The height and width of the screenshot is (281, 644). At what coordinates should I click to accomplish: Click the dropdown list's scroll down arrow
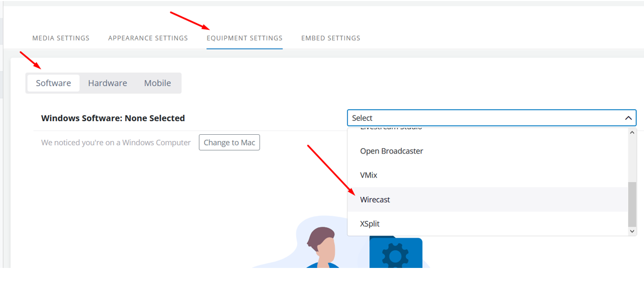pyautogui.click(x=632, y=231)
